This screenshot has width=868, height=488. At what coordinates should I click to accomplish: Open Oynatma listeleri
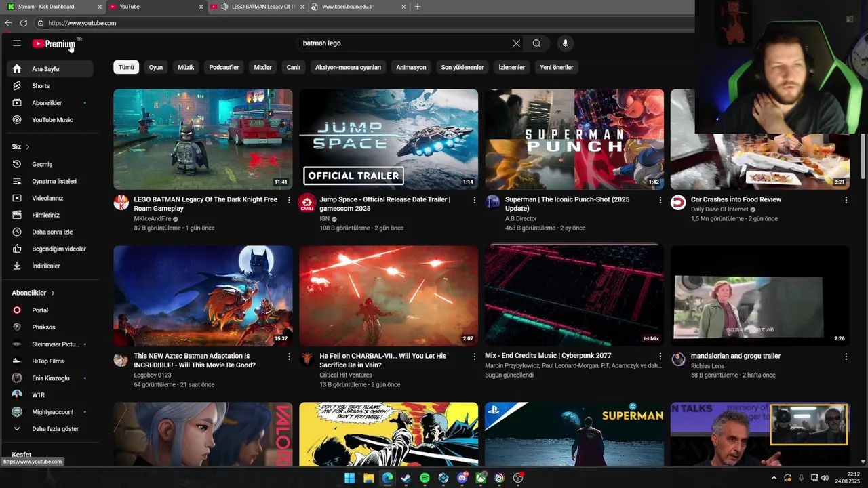pos(50,181)
